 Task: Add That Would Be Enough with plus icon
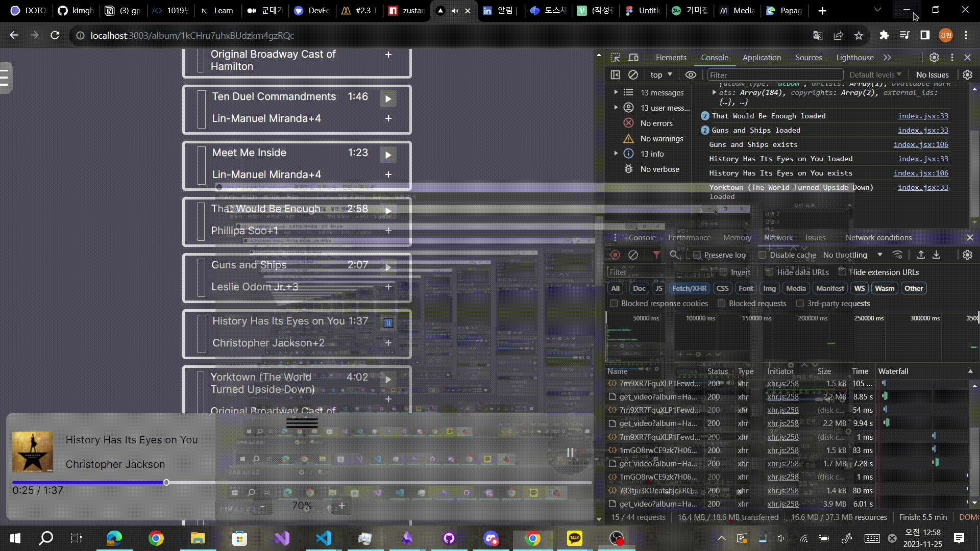tap(388, 231)
